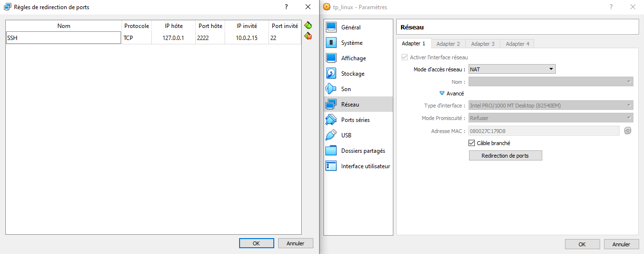Open the Type d'interface dropdown

pos(550,106)
